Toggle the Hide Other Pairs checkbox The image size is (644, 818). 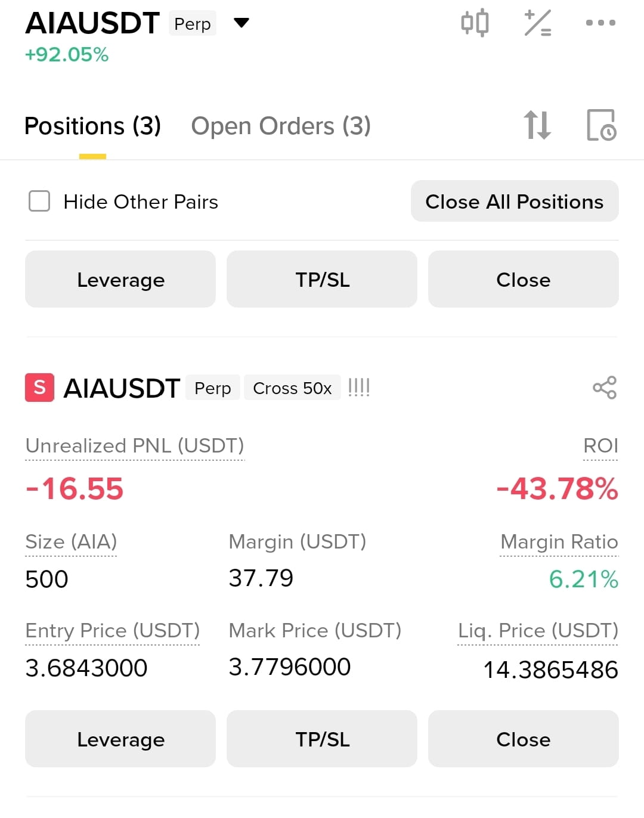click(x=39, y=202)
